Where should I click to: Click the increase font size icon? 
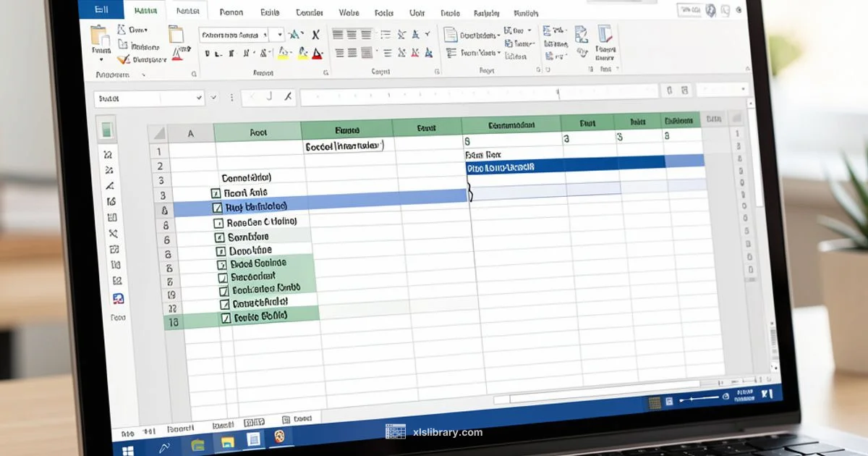297,35
